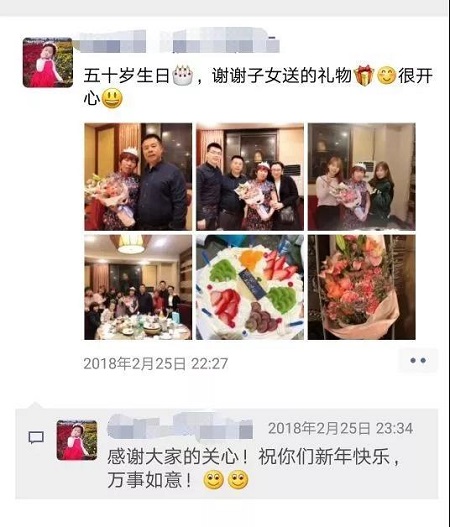Tap the post timestamp 2018年2月25日 22:27
The width and height of the screenshot is (450, 527).
pos(156,364)
